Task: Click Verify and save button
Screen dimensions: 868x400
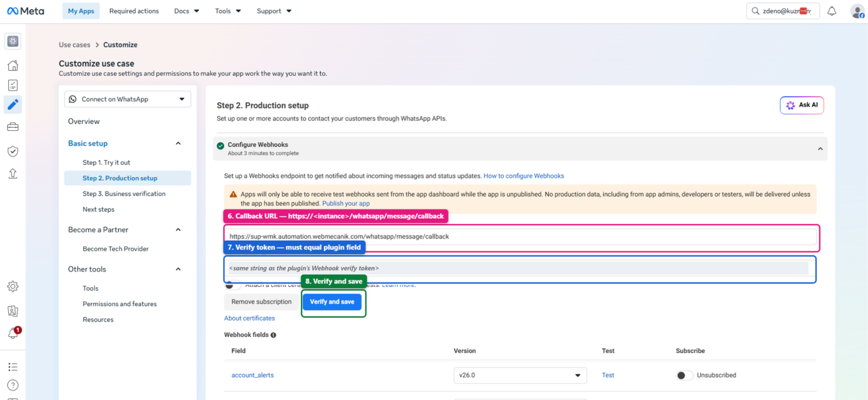Action: 332,302
